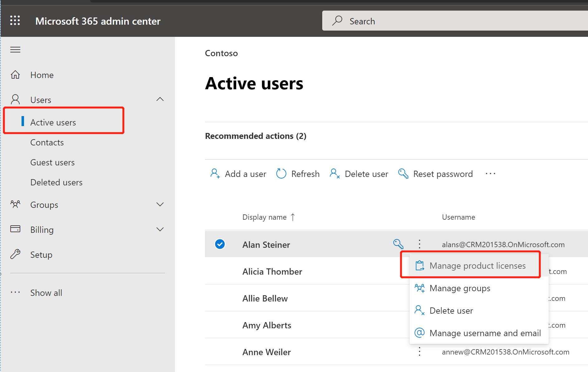This screenshot has width=588, height=372.
Task: Click the Search input field
Action: click(x=455, y=21)
